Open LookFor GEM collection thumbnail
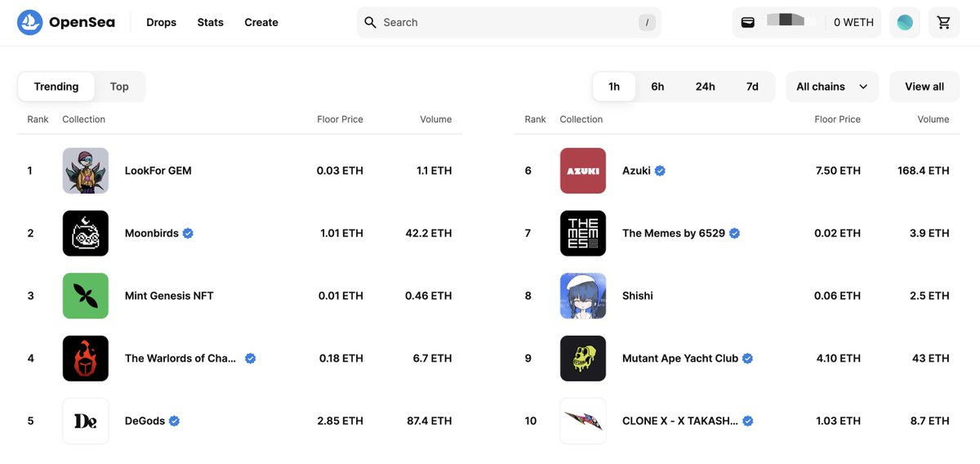Viewport: 980px width, 464px height. point(86,171)
